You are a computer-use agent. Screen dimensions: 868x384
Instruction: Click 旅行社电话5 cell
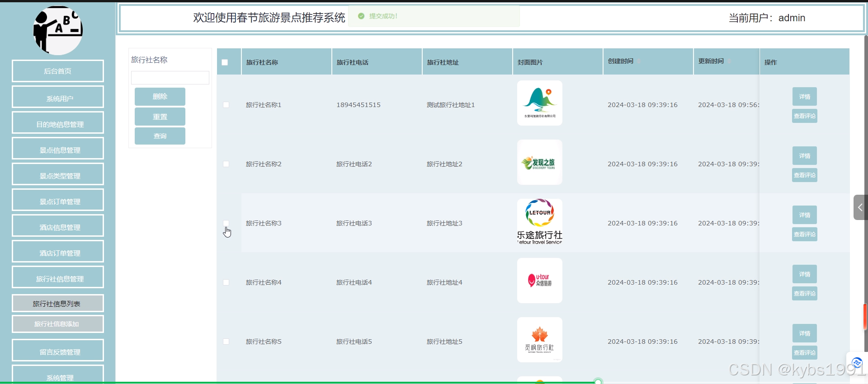coord(354,342)
